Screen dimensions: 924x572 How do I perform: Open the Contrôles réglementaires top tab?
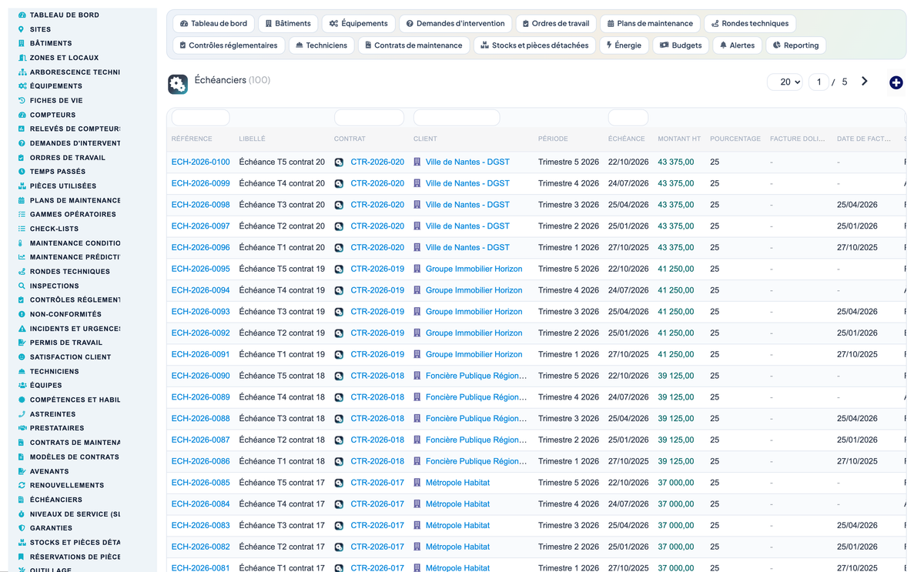tap(228, 45)
